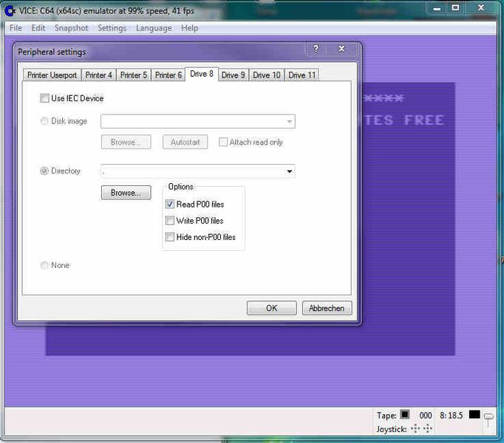Open the Disk image dropdown list
504x443 pixels.
pos(289,122)
